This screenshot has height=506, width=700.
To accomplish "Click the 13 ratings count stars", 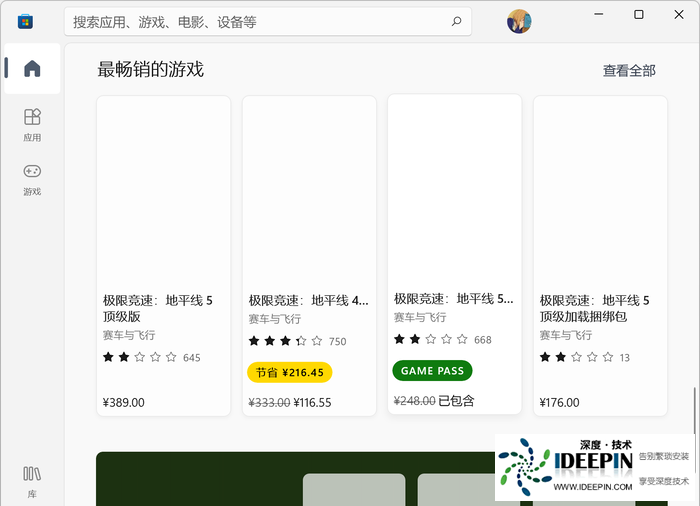I will [584, 357].
